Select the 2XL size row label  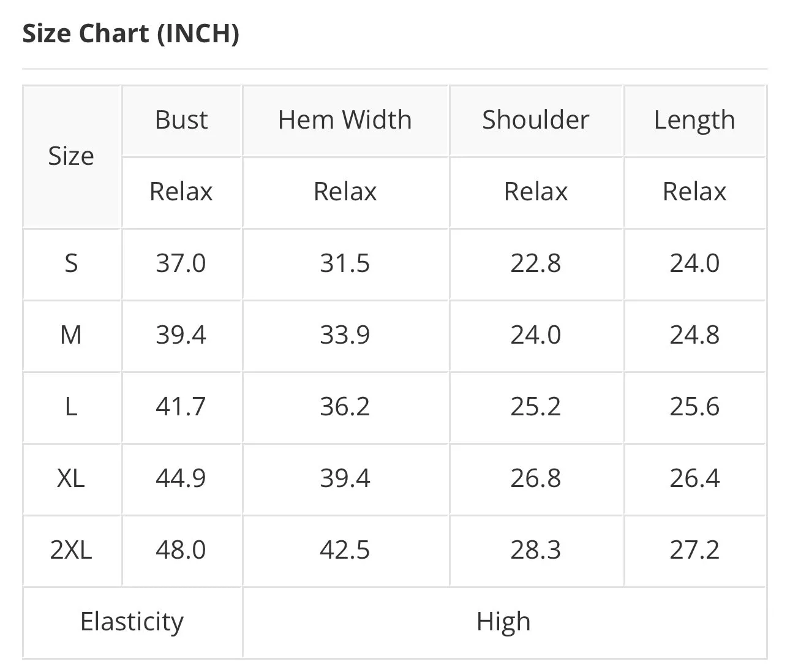pyautogui.click(x=71, y=550)
